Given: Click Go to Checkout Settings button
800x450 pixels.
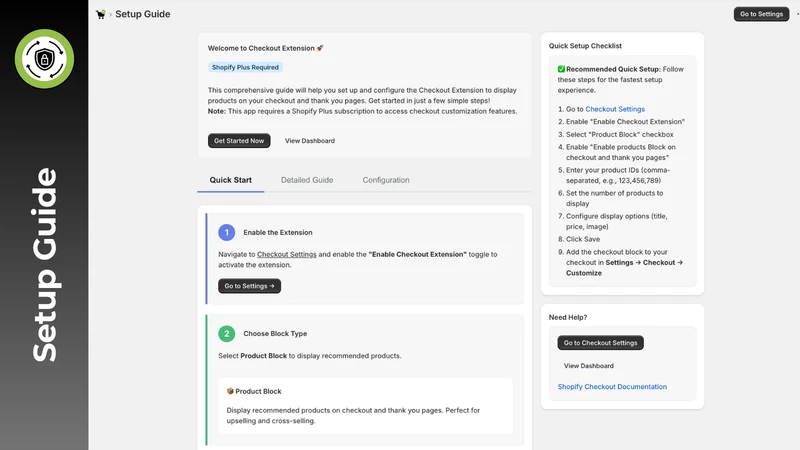Looking at the screenshot, I should tap(601, 343).
